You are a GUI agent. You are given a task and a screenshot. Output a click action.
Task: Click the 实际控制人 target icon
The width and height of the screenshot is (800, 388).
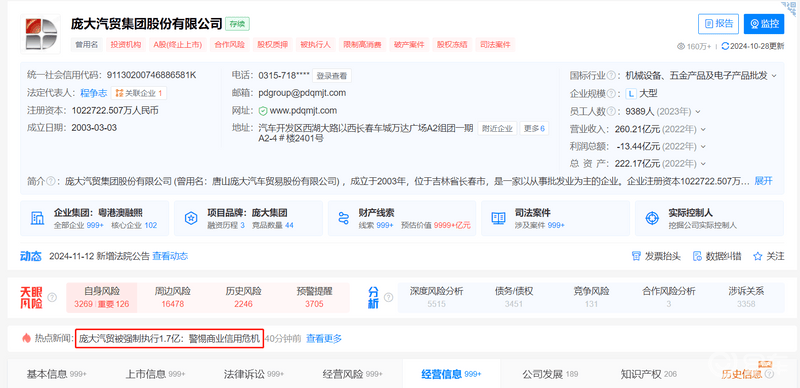click(x=652, y=218)
